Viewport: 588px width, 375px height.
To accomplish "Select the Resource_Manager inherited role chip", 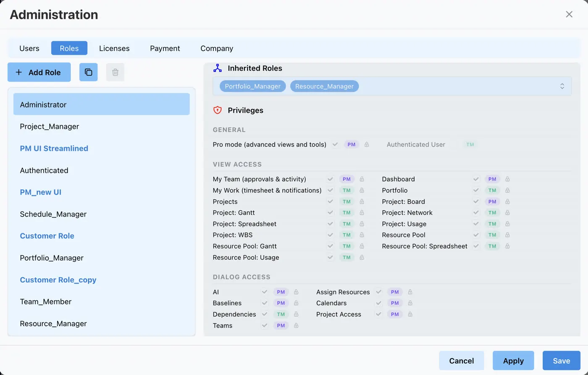I will coord(325,86).
